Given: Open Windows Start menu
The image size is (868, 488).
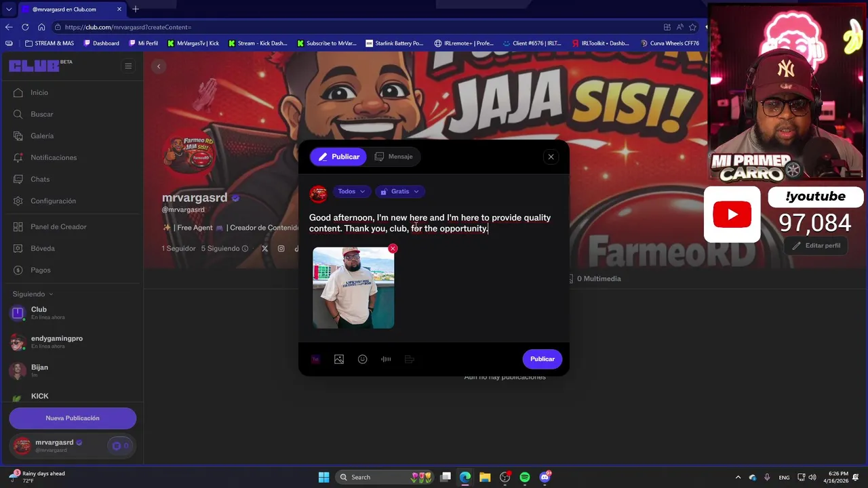Looking at the screenshot, I should [x=323, y=477].
